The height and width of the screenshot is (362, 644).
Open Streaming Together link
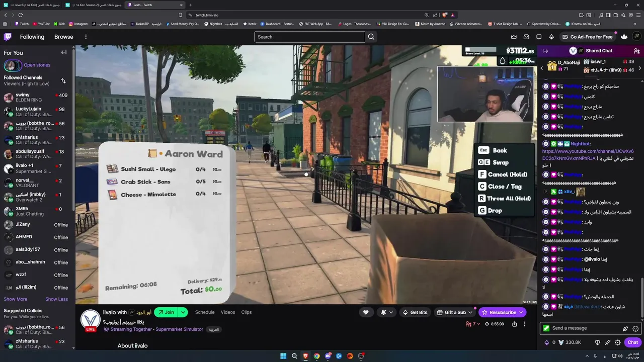(x=131, y=329)
